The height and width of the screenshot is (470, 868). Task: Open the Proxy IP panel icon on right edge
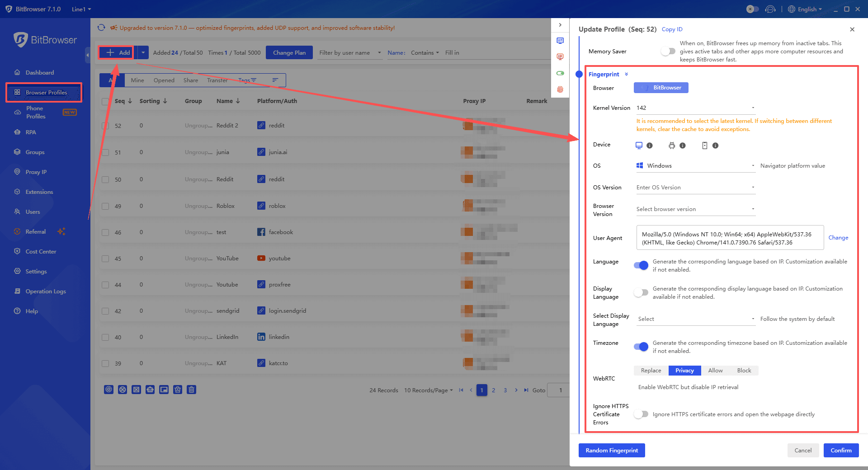coord(560,56)
